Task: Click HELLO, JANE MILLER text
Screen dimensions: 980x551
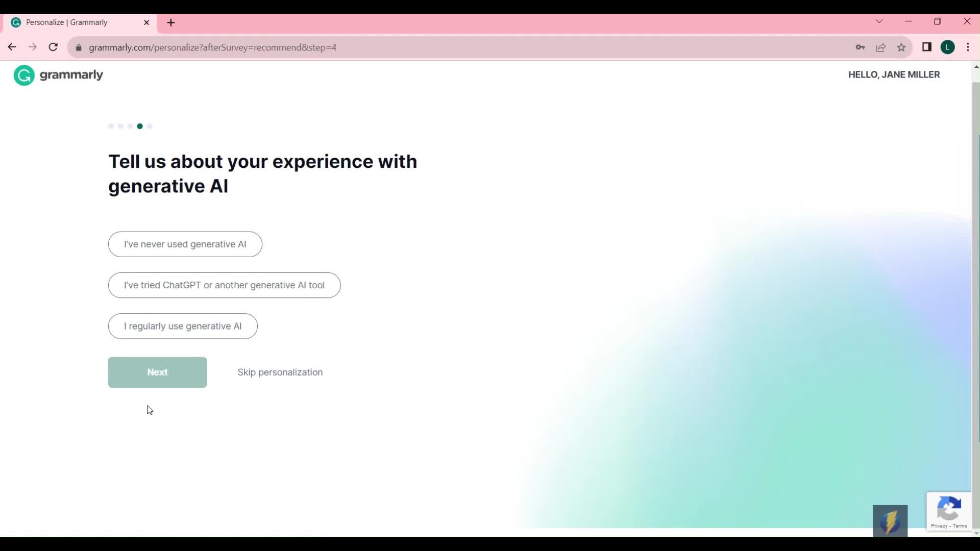Action: (x=894, y=74)
